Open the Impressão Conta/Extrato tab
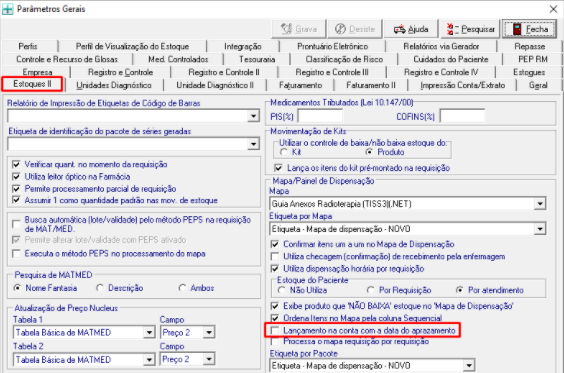Viewport: 564px width, 373px height. coord(462,85)
